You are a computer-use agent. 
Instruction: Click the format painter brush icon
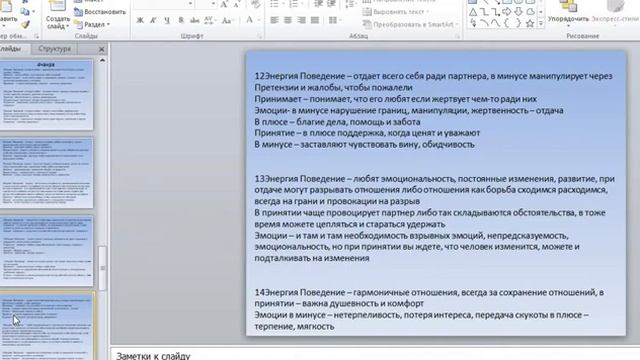[25, 25]
